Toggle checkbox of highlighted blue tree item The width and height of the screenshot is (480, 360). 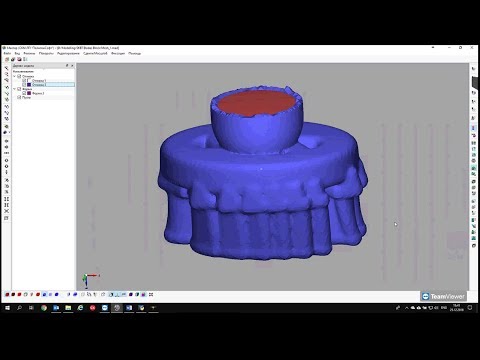pyautogui.click(x=24, y=85)
